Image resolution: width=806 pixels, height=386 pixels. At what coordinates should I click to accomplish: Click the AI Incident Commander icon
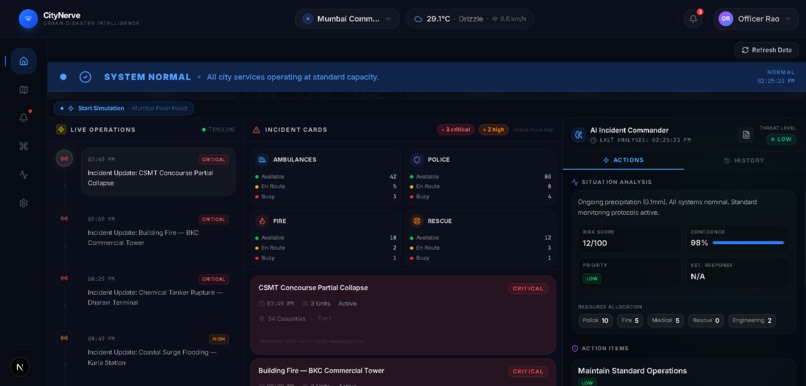click(579, 135)
